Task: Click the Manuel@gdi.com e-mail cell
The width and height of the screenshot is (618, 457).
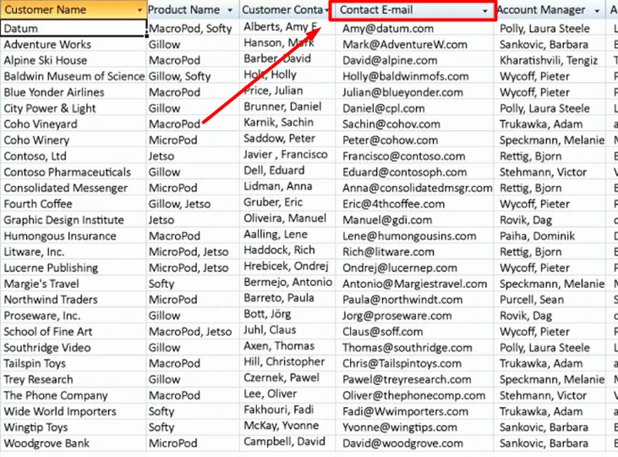Action: (x=415, y=220)
